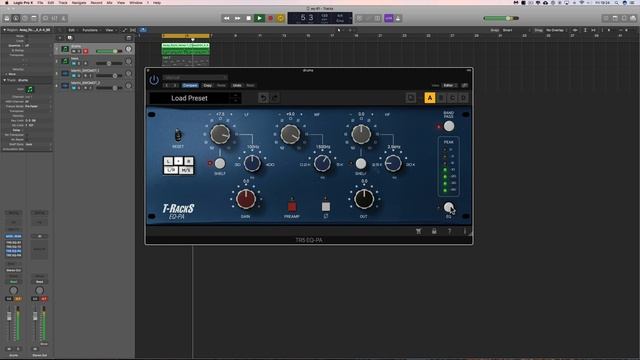Toggle the purple Count-in button
This screenshot has height=360, width=640.
click(389, 18)
